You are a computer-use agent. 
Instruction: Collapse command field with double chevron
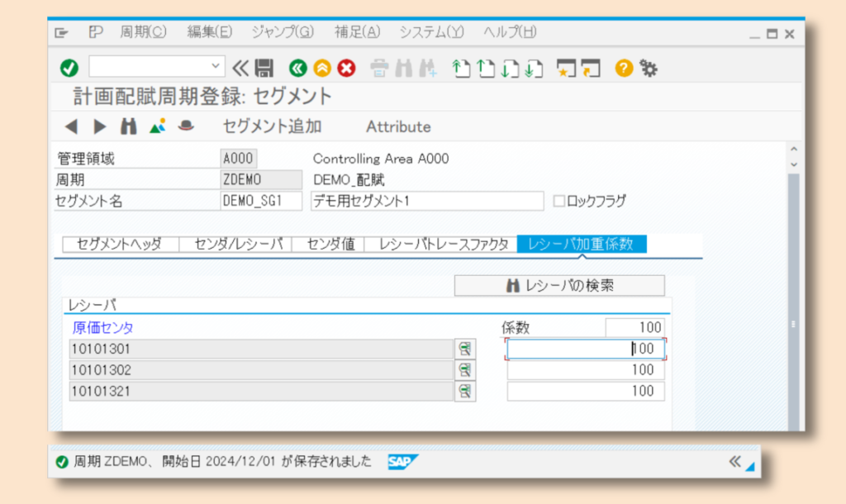tap(240, 68)
